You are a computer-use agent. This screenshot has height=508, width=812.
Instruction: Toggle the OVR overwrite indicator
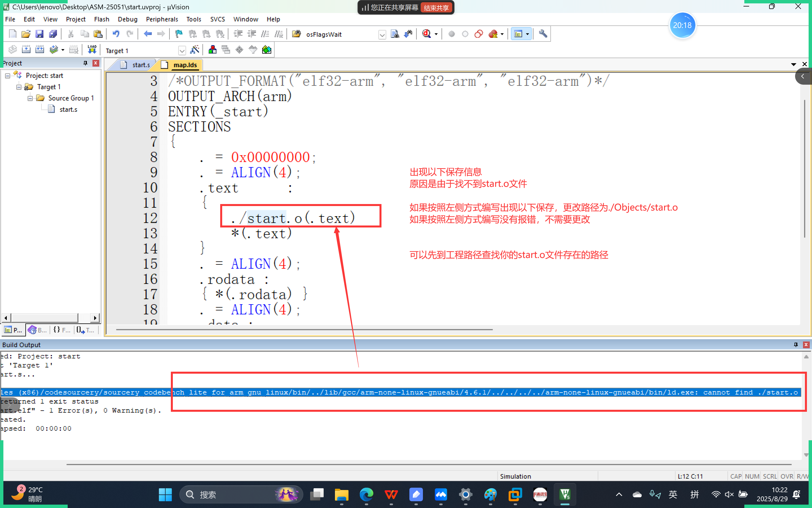(x=787, y=476)
